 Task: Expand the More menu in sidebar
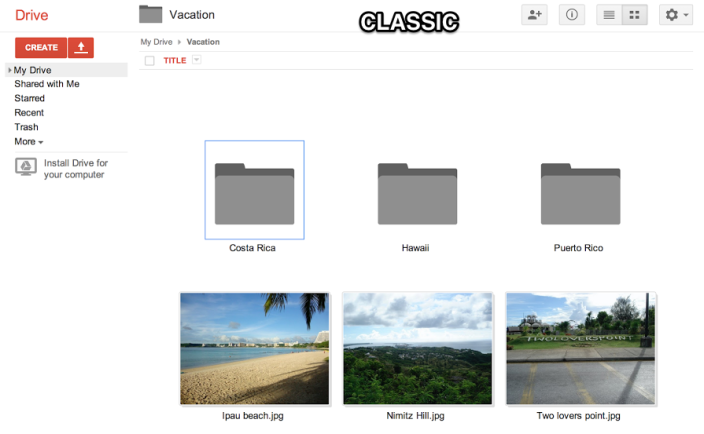coord(29,142)
